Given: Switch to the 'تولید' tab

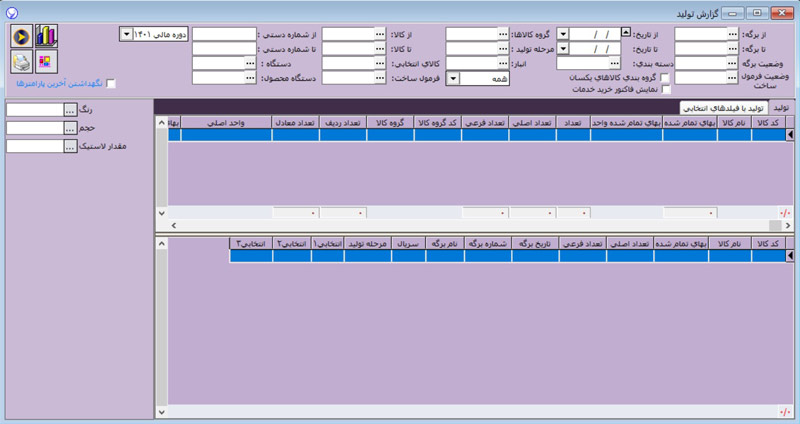Looking at the screenshot, I should pos(782,107).
